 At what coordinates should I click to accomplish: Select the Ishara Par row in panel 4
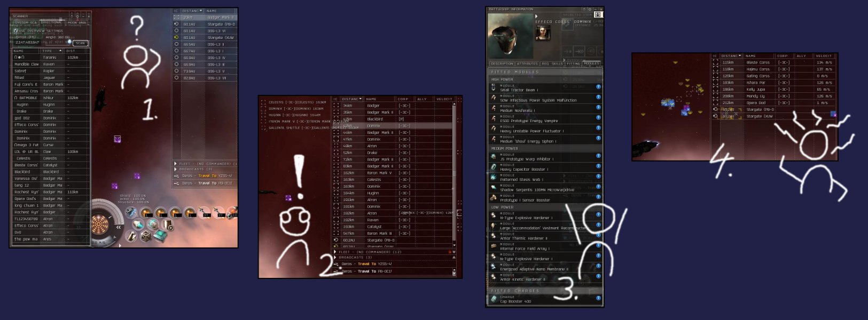775,83
